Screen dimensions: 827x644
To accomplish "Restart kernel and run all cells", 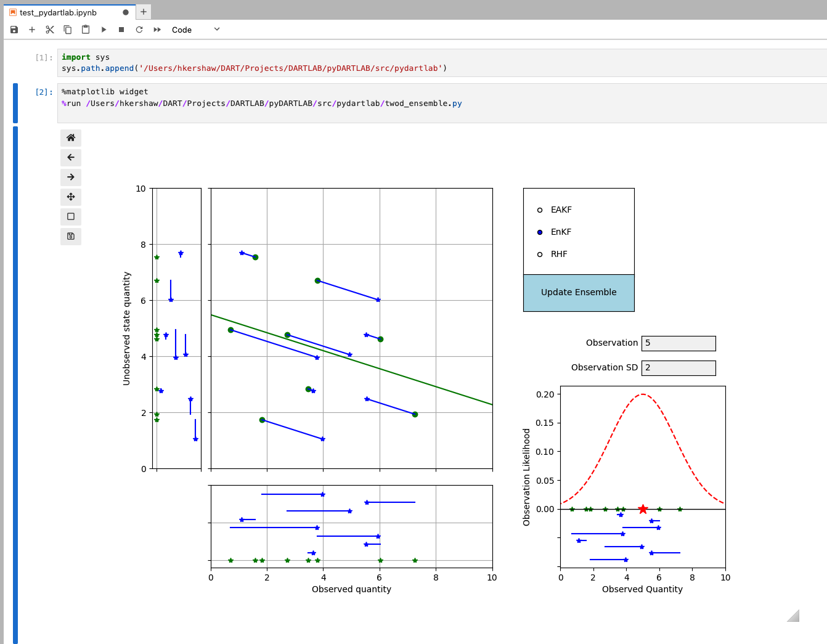I will (x=157, y=30).
